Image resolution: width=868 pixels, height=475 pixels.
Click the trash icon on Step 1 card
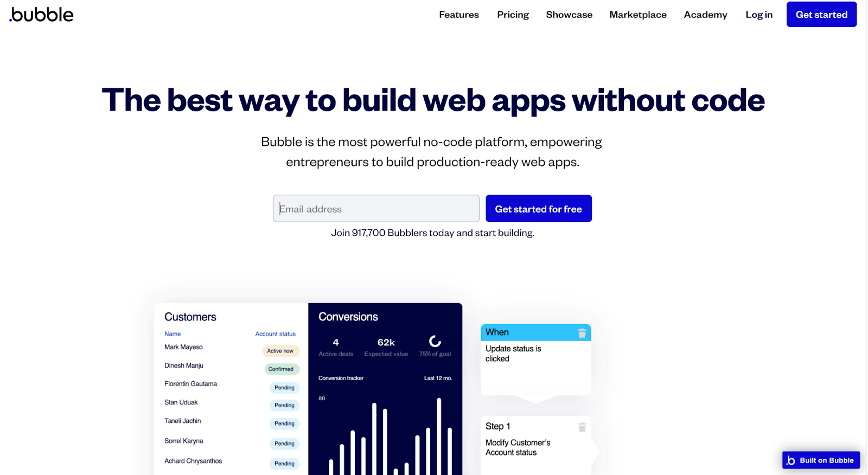tap(582, 427)
